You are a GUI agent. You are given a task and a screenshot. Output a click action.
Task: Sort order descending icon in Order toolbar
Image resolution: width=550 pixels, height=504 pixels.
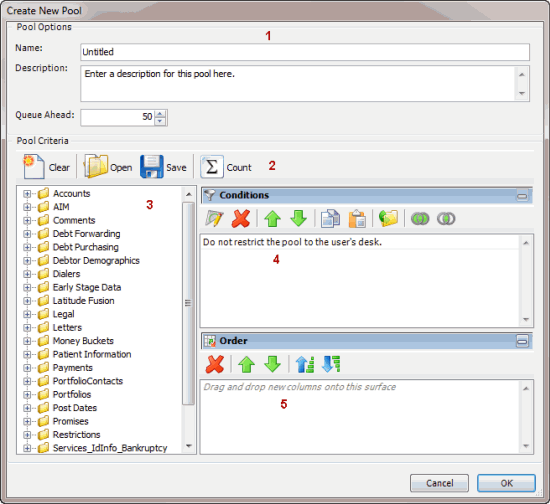(x=331, y=364)
